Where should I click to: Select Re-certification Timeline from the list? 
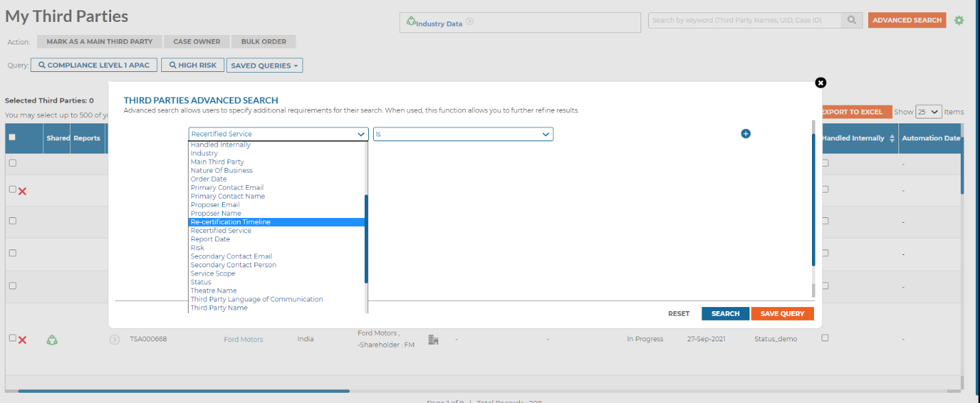[x=230, y=221]
